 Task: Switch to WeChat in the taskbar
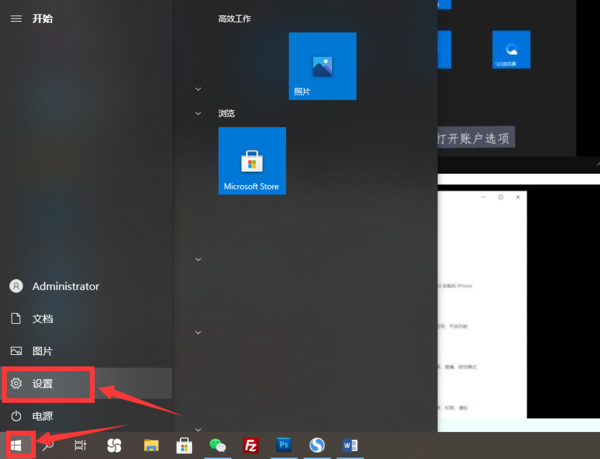click(x=217, y=445)
